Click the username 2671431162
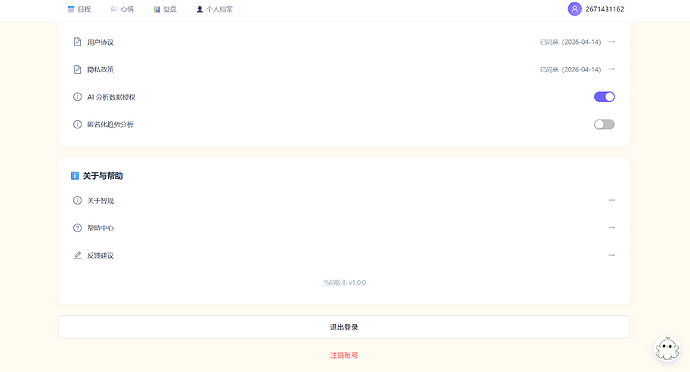 (x=605, y=9)
